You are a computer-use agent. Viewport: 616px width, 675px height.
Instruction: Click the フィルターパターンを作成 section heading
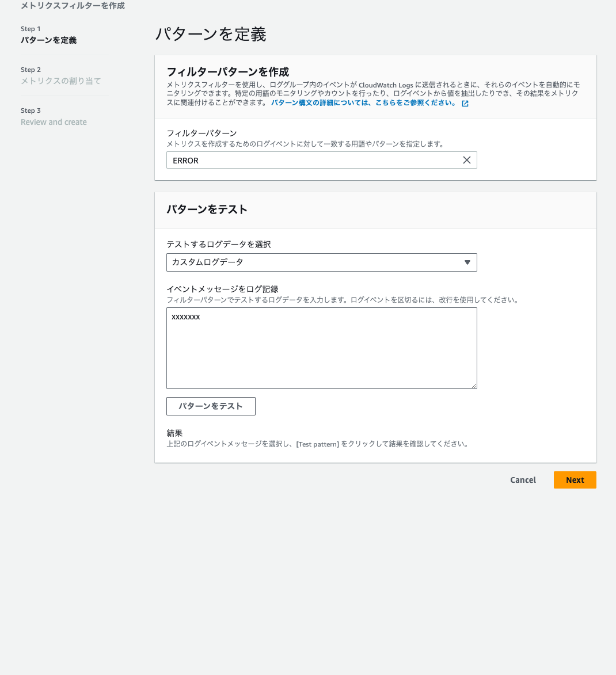[x=228, y=71]
